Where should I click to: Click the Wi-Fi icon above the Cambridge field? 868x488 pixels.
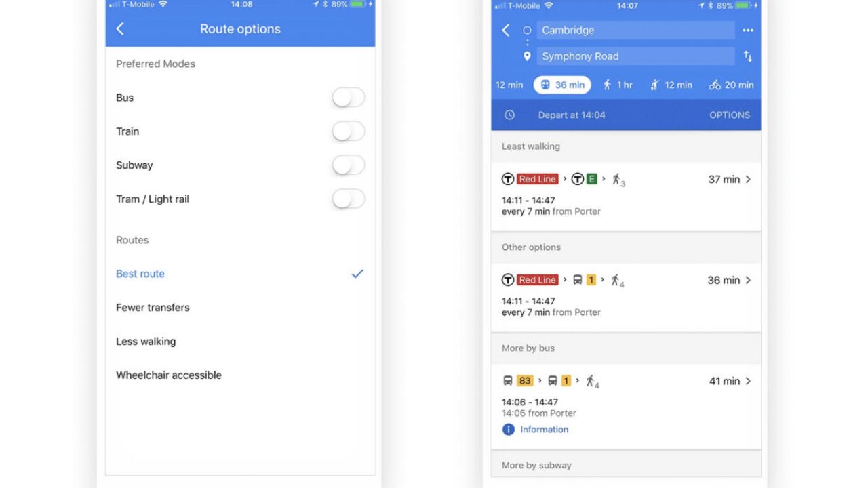549,5
